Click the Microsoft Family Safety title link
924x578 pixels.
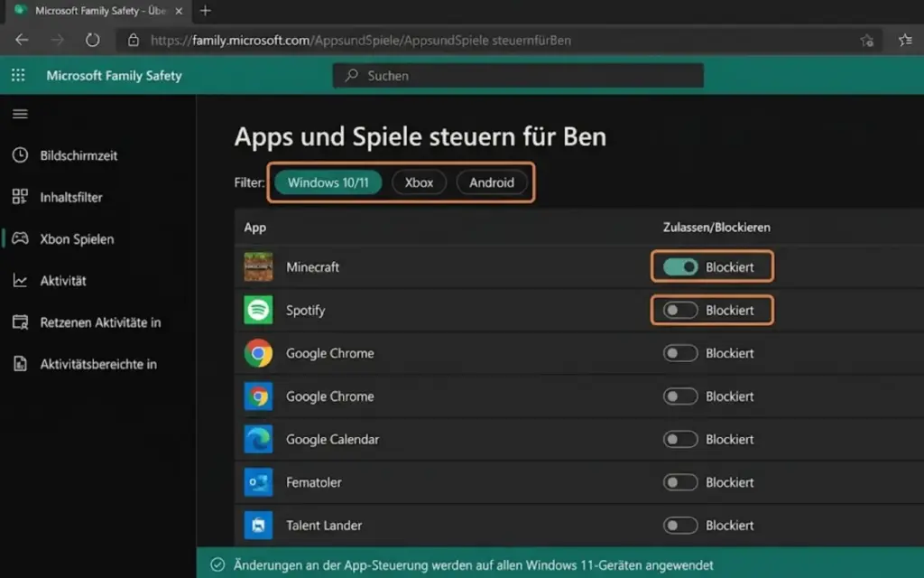[115, 76]
